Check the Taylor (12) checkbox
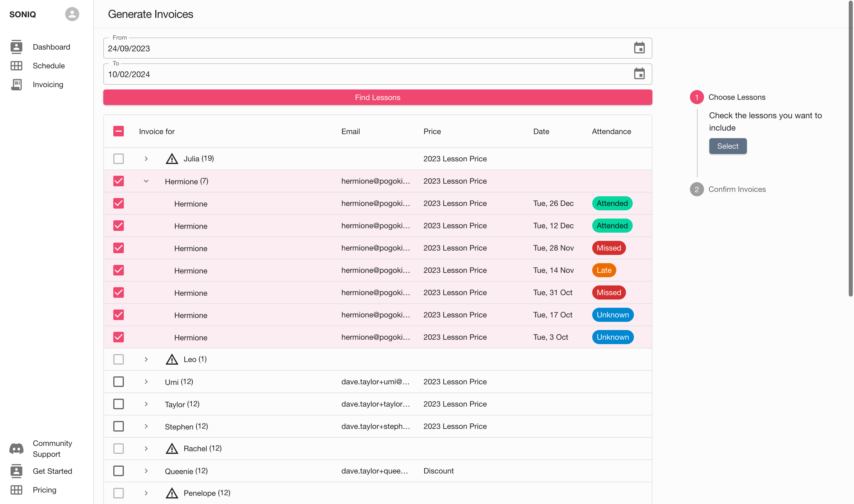The height and width of the screenshot is (504, 854). click(x=118, y=404)
